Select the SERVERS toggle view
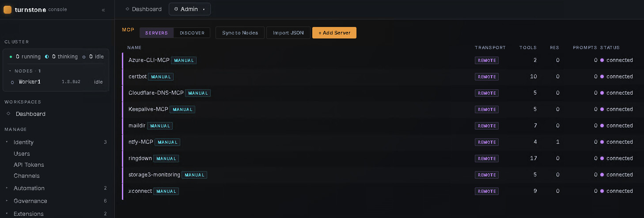 (x=157, y=33)
